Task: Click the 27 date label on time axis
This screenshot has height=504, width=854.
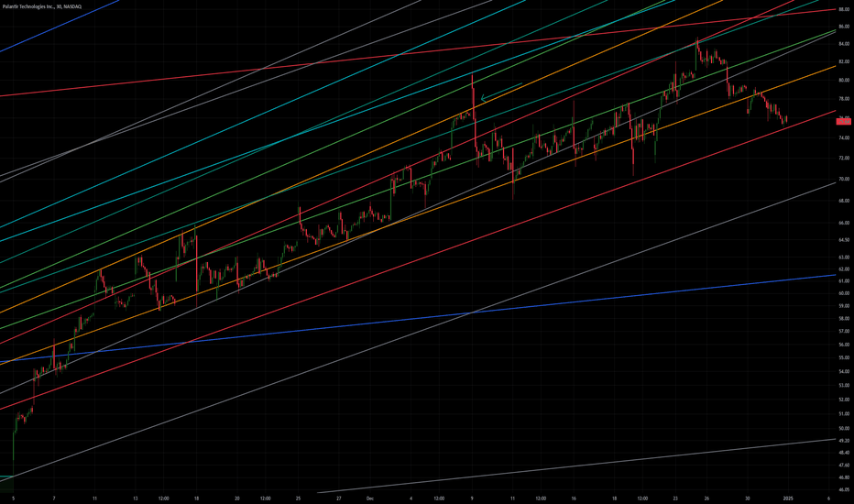Action: (339, 499)
